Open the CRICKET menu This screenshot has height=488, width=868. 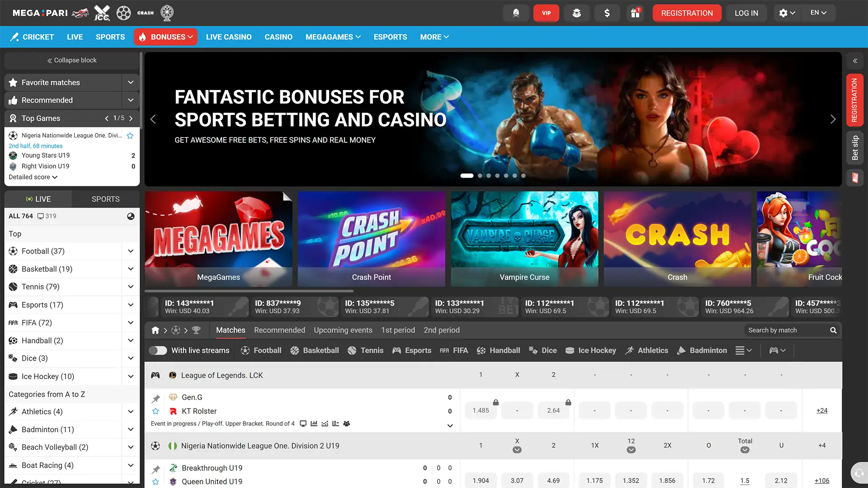point(32,37)
